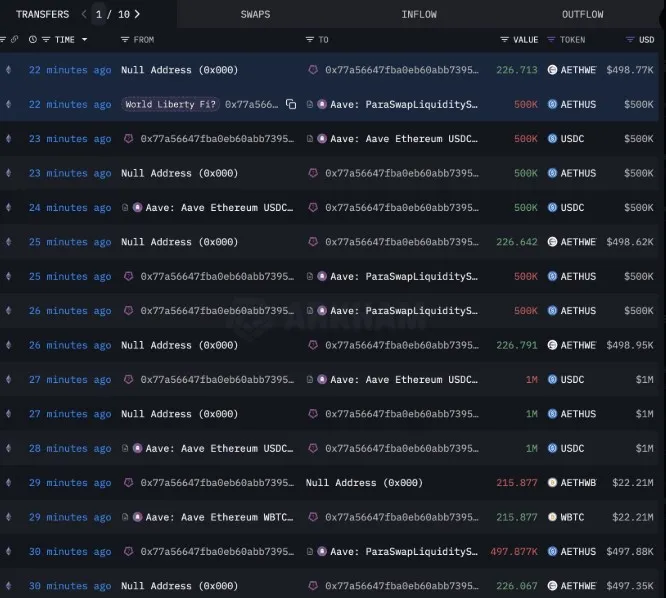Click the 497.877K value cell
The height and width of the screenshot is (598, 666).
coord(514,551)
